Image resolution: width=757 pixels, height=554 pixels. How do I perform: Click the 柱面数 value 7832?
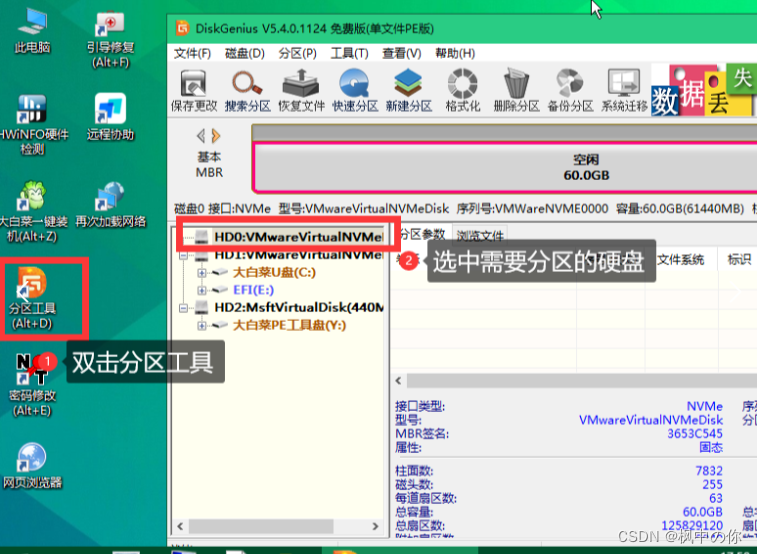click(709, 471)
